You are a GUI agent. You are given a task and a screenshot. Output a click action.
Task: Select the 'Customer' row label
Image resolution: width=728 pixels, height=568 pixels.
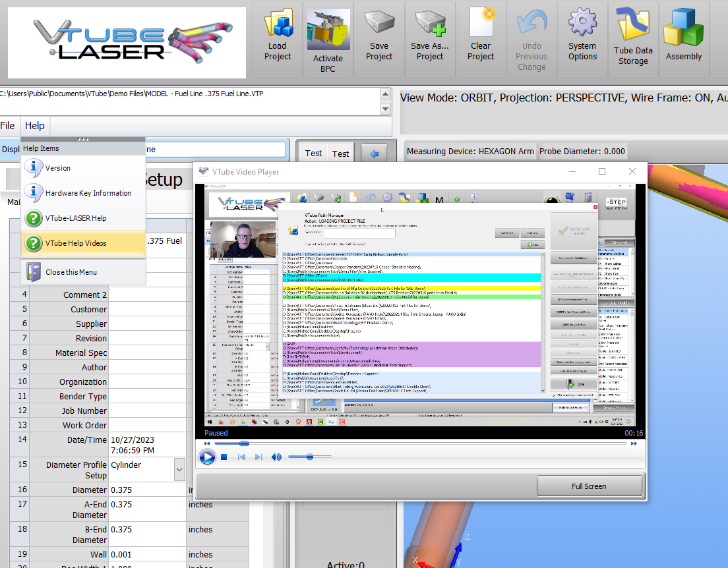tap(88, 310)
